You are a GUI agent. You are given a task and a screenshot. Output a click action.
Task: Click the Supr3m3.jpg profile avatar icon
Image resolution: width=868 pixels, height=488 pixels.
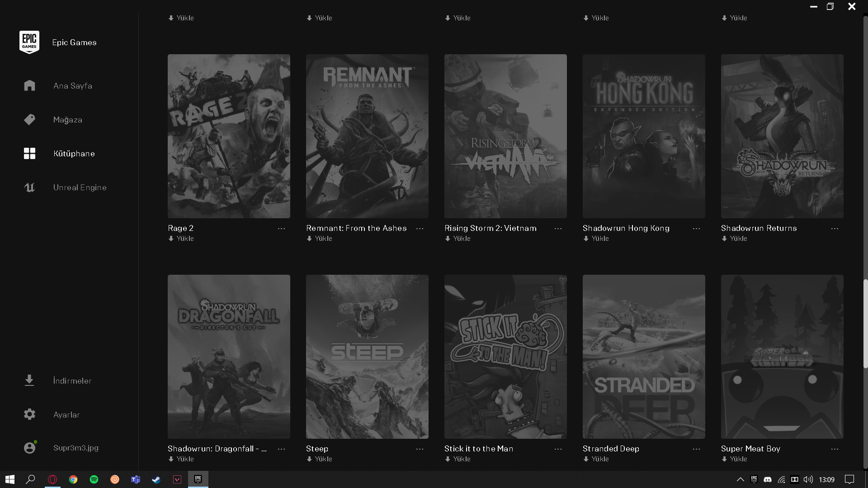click(x=29, y=448)
